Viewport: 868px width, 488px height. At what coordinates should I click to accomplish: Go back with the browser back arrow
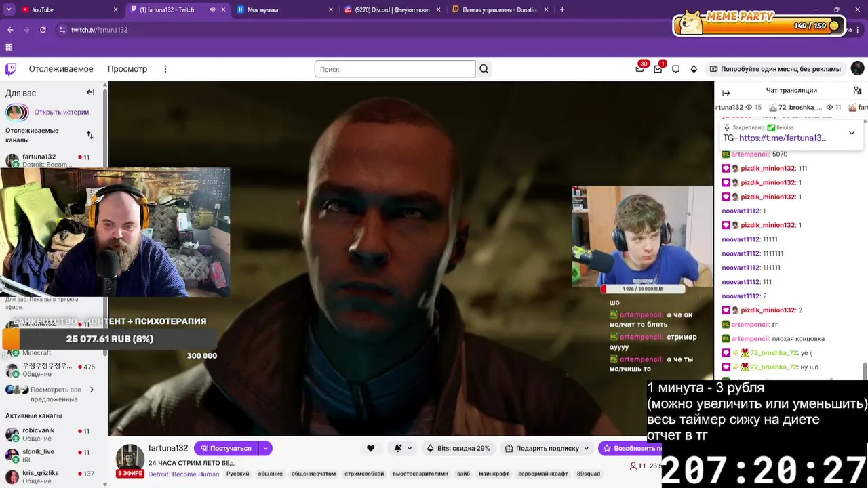(x=10, y=30)
